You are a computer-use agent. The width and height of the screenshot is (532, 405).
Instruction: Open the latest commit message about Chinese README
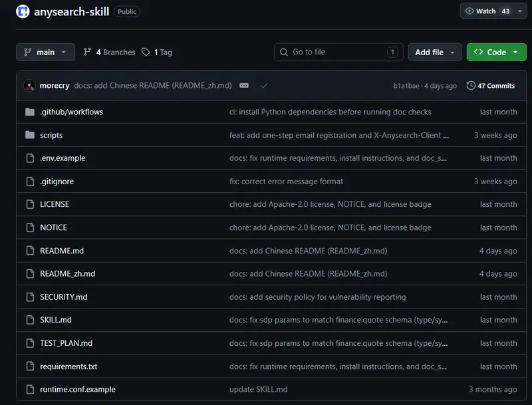tap(153, 86)
